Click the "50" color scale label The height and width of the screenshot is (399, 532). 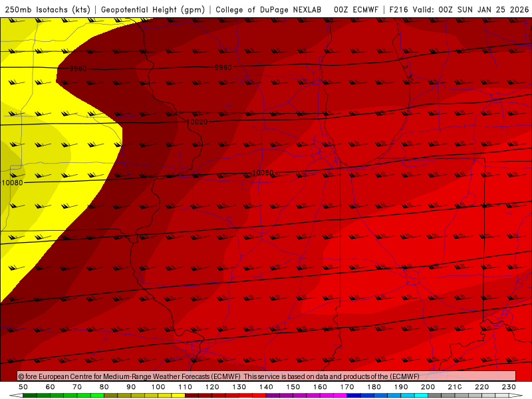[23, 387]
